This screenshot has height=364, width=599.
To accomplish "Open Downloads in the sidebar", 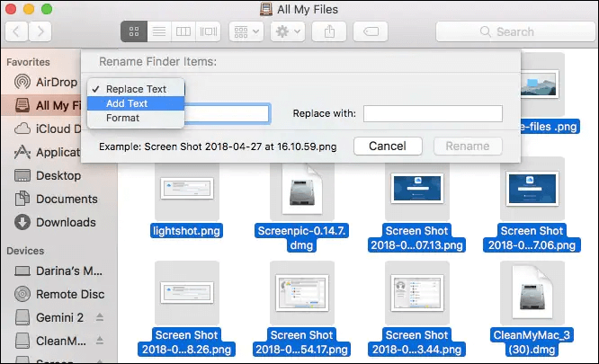I will coord(66,222).
